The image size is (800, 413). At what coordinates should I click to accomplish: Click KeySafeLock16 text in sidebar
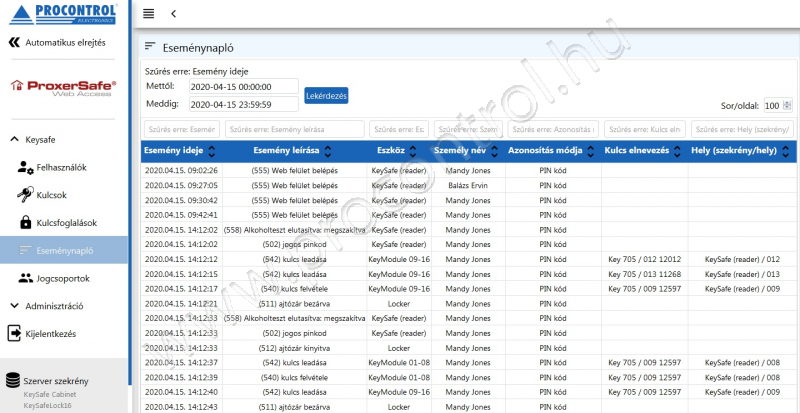(45, 404)
